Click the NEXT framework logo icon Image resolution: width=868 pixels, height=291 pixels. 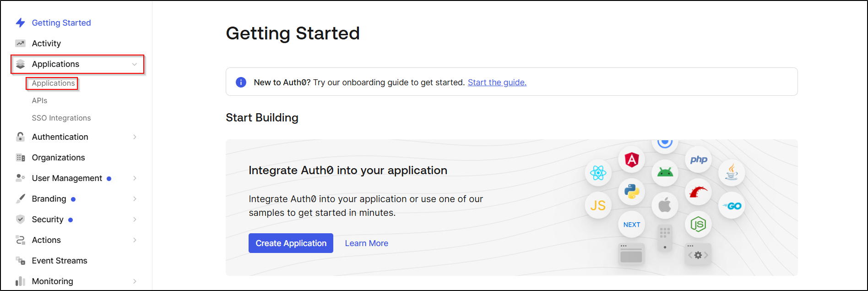pos(632,225)
